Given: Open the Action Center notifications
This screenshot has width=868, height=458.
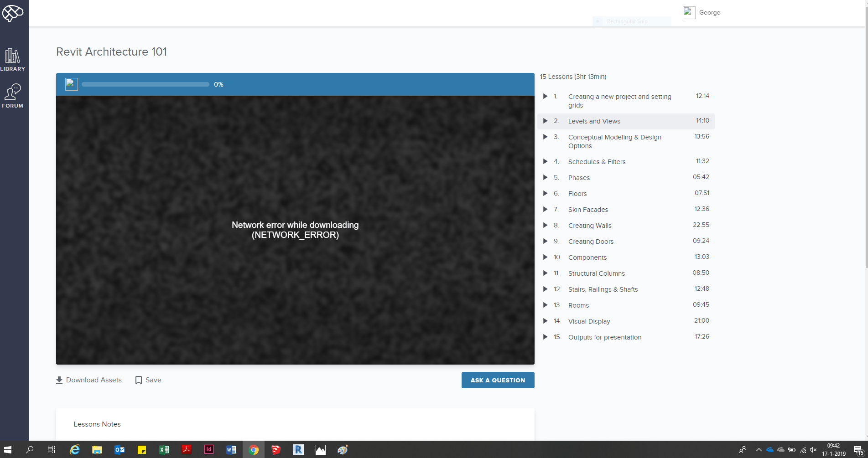Looking at the screenshot, I should point(858,450).
